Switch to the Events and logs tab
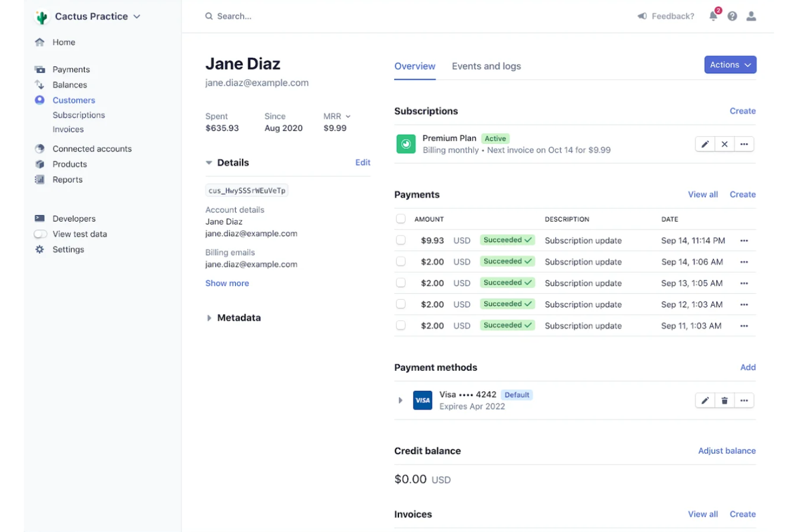This screenshot has width=798, height=532. pyautogui.click(x=486, y=66)
